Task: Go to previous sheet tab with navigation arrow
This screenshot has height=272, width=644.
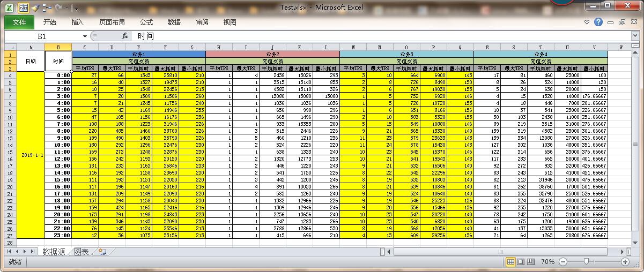Action: coord(17,252)
